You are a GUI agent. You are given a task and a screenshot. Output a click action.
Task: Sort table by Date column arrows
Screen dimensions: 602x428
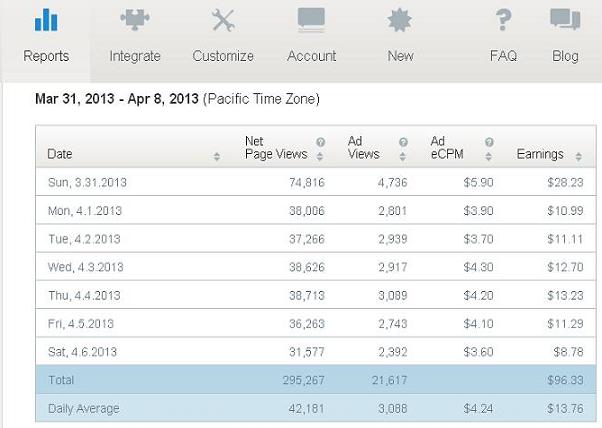(x=217, y=156)
